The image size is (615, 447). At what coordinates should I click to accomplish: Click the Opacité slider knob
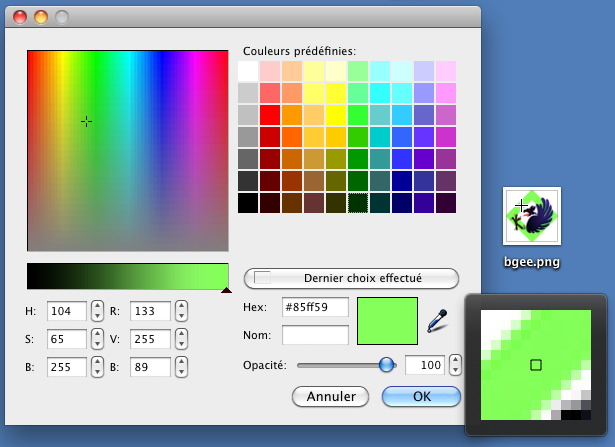387,365
